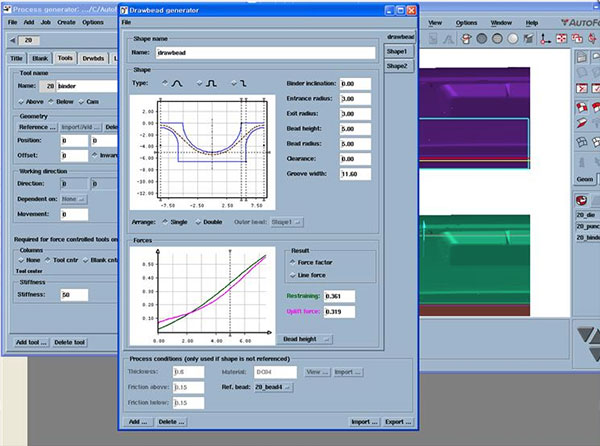Open the Bead height graph dropdown
The image size is (600, 446).
tap(305, 339)
